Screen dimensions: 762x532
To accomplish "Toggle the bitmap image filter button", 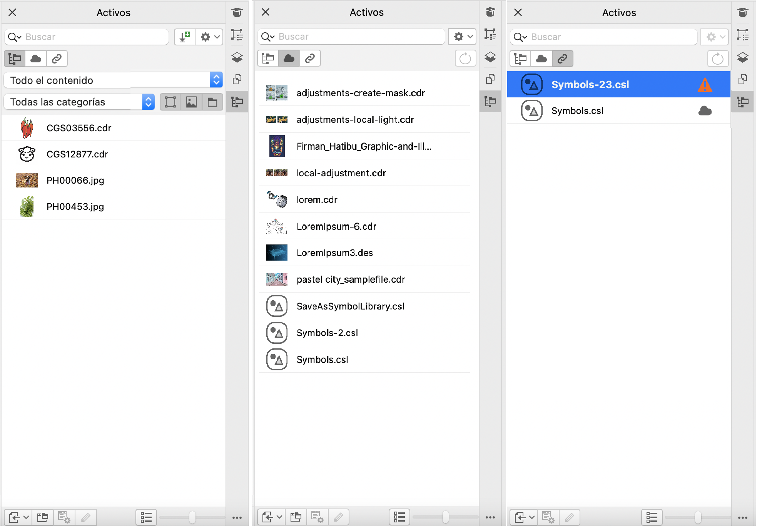I will [191, 102].
